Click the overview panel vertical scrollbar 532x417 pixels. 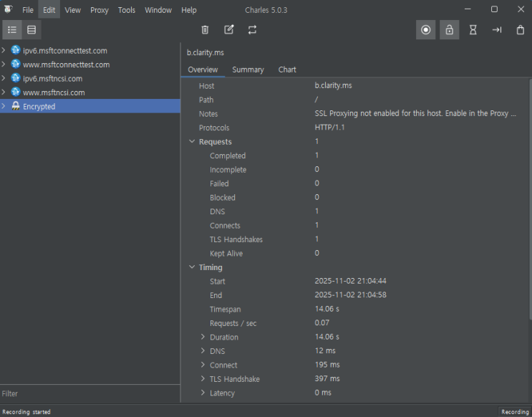[x=530, y=198]
